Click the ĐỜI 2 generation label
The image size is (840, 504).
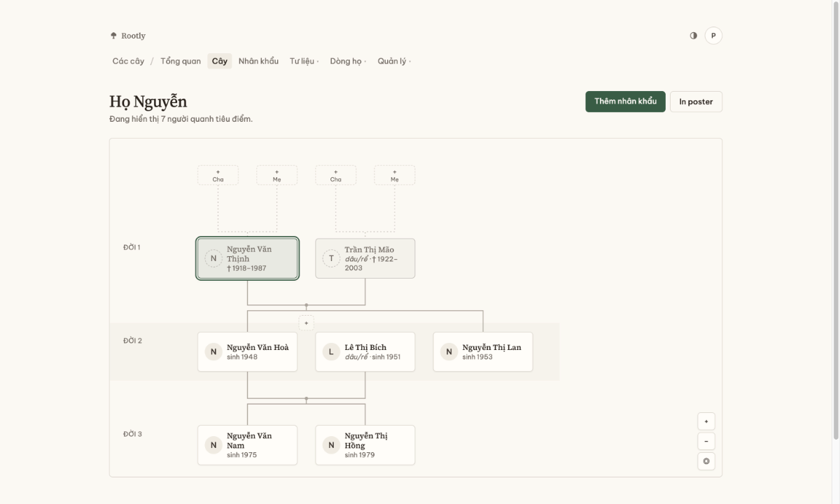(133, 341)
